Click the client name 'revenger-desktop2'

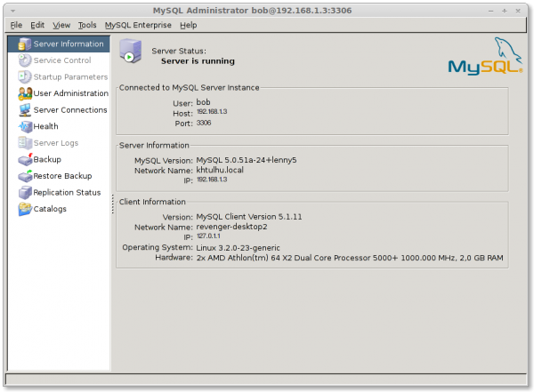(232, 227)
